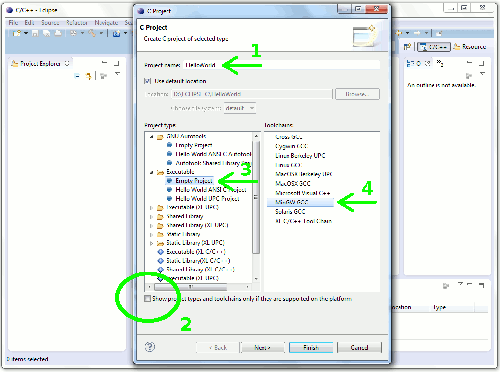Viewport: 500px width, 372px height.
Task: Click the Print toolbar icon
Action: click(58, 33)
